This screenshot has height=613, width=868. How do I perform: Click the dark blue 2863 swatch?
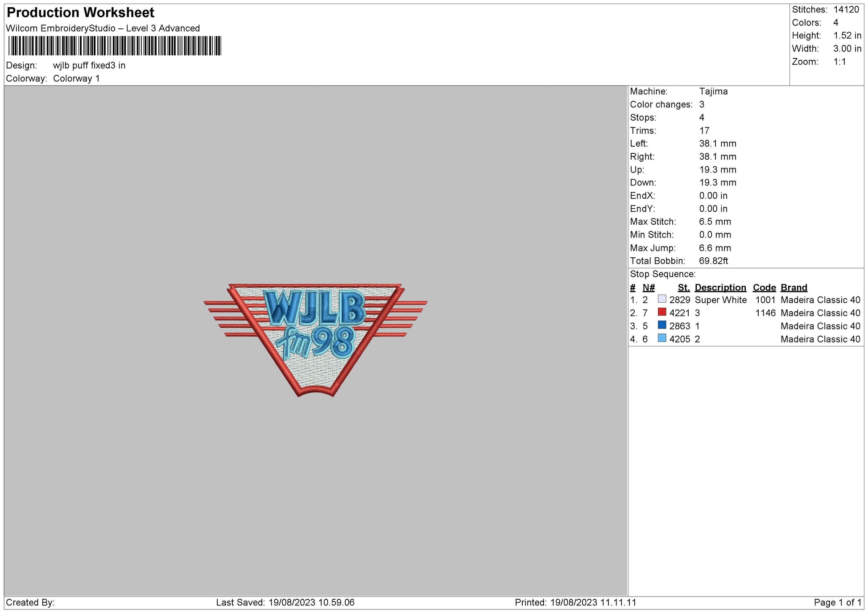click(x=663, y=326)
